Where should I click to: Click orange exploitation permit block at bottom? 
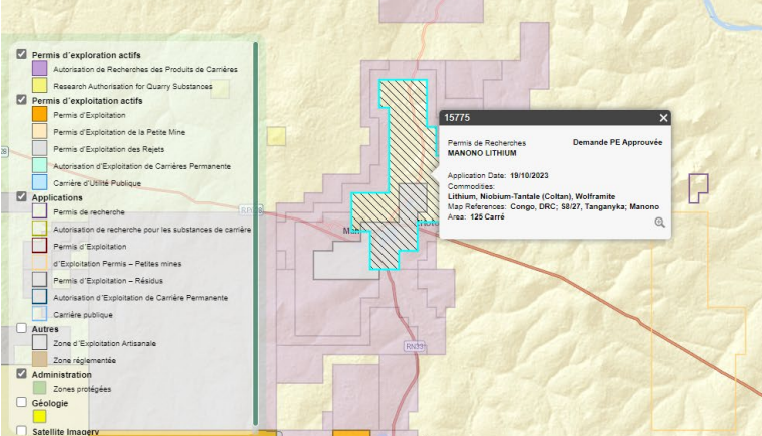351,433
